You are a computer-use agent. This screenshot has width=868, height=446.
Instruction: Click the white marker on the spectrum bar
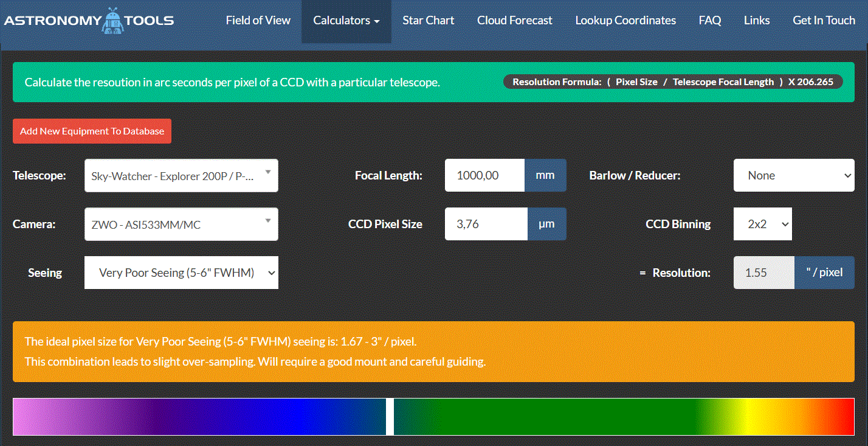[x=390, y=417]
